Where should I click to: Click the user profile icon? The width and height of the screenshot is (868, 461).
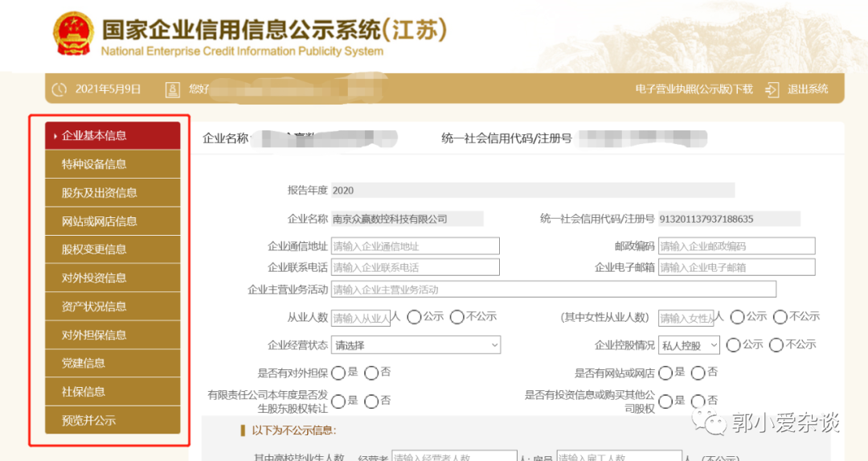[x=173, y=89]
